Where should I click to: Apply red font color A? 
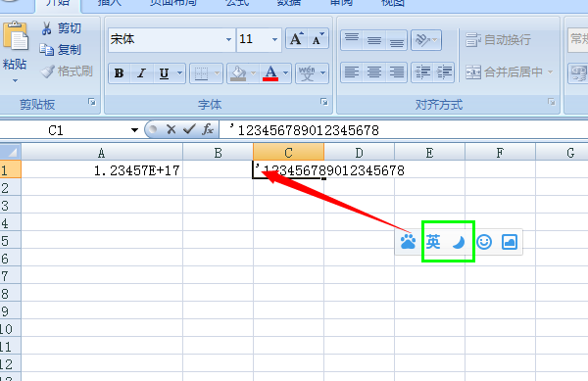270,73
